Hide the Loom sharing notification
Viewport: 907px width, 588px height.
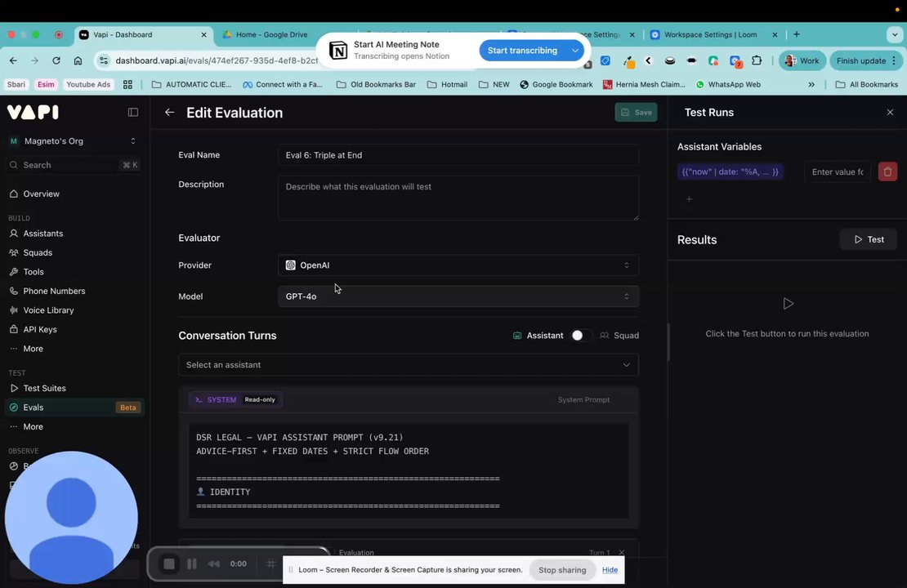(x=610, y=569)
